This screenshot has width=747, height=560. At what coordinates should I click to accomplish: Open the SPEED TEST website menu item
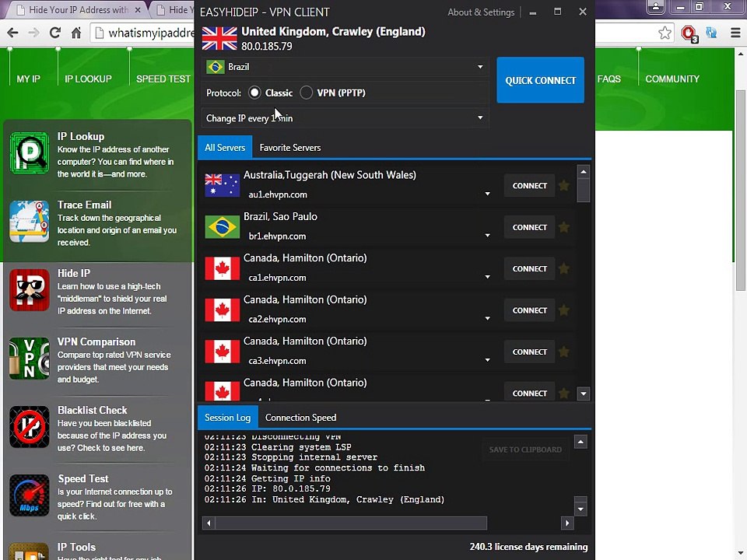(163, 79)
